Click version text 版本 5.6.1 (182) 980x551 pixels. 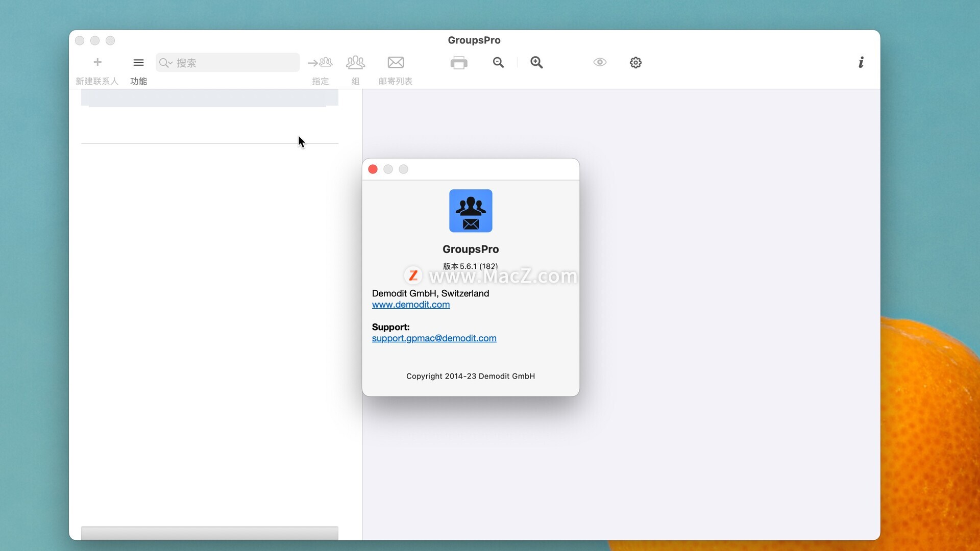point(471,266)
